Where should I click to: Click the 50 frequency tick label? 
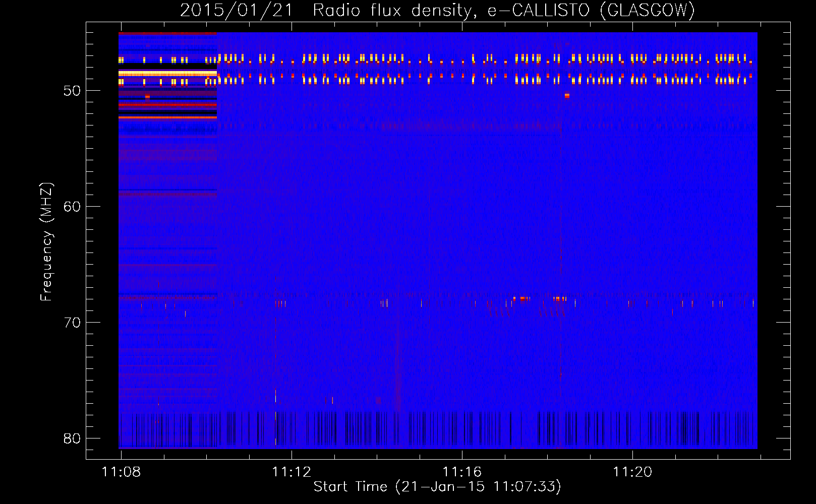pyautogui.click(x=72, y=91)
